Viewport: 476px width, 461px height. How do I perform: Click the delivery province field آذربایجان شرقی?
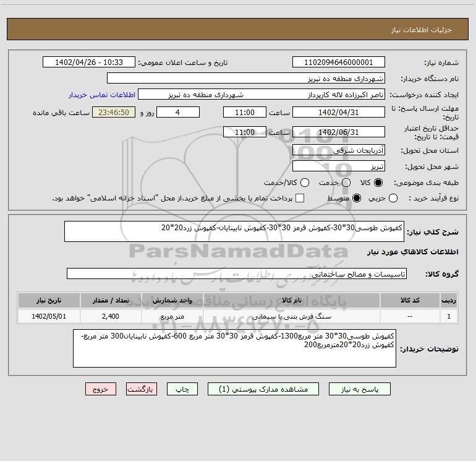tap(339, 150)
